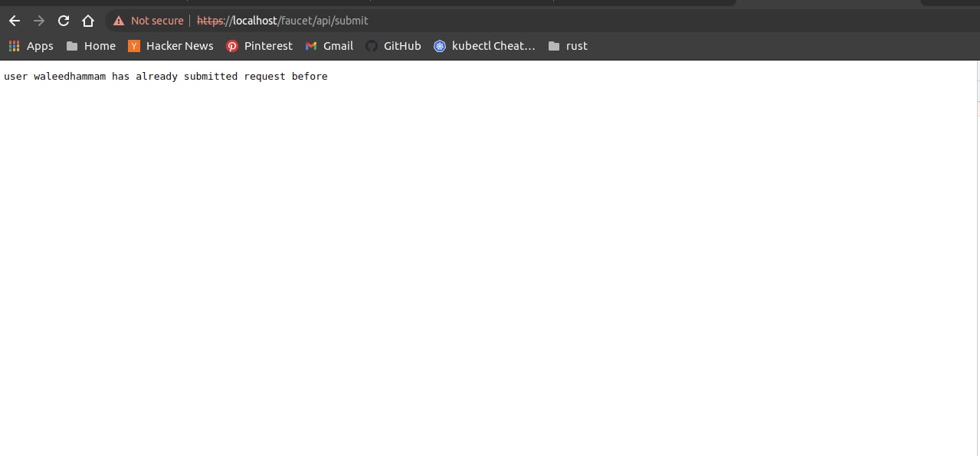Reload the current page

pyautogui.click(x=64, y=21)
